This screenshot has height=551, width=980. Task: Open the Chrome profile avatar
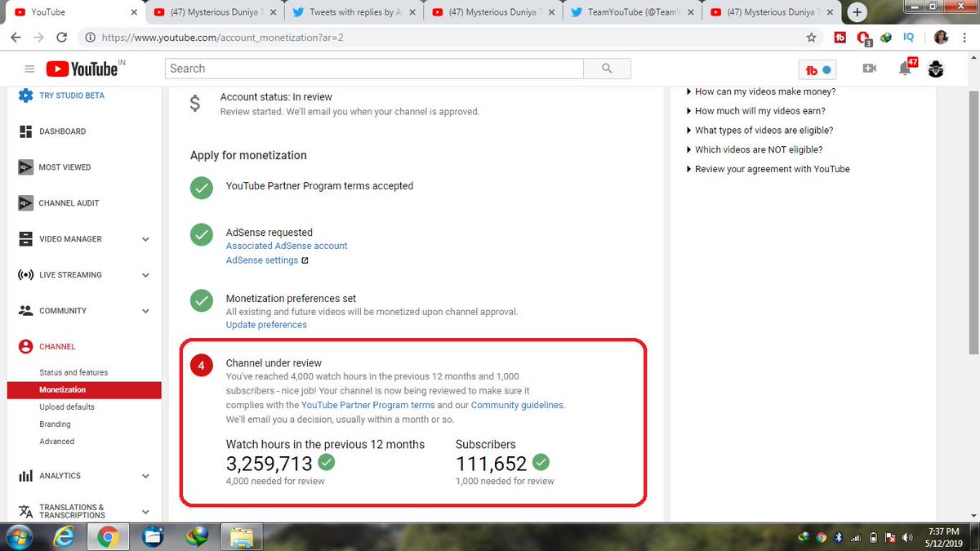tap(941, 38)
